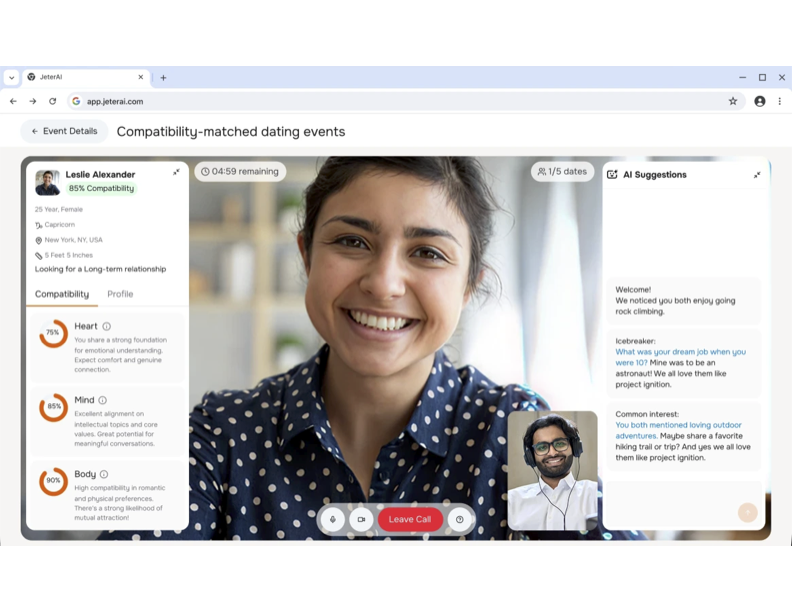This screenshot has height=612, width=792.
Task: Select the Compatibility tab
Action: (62, 294)
